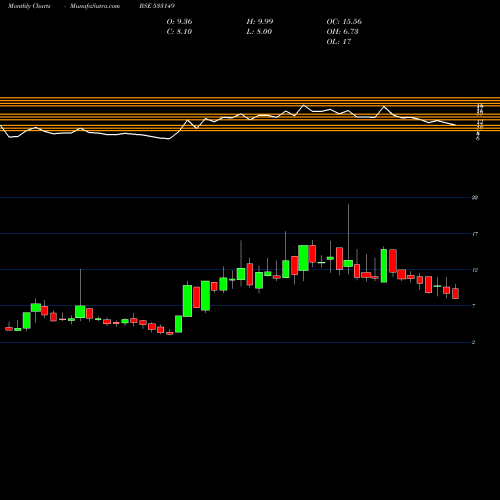Viewport: 500px width, 500px height.
Task: Click the high value "H: 9.99"
Action: point(260,22)
